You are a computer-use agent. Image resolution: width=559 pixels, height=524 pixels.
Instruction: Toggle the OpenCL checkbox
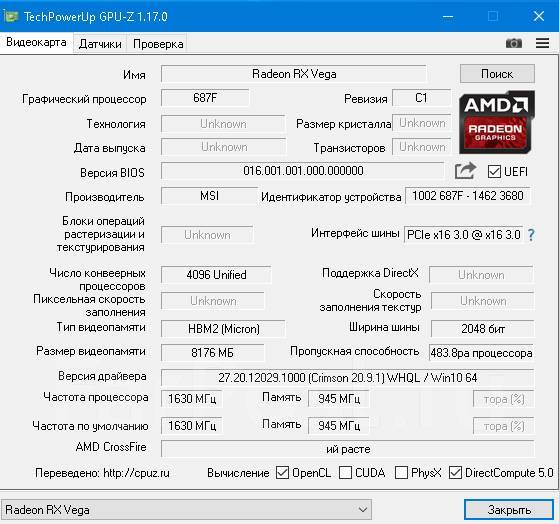(282, 473)
